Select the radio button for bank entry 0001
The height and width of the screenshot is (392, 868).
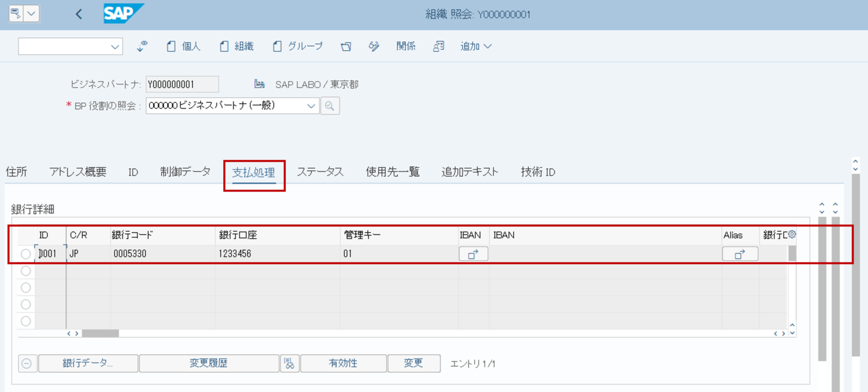point(25,254)
